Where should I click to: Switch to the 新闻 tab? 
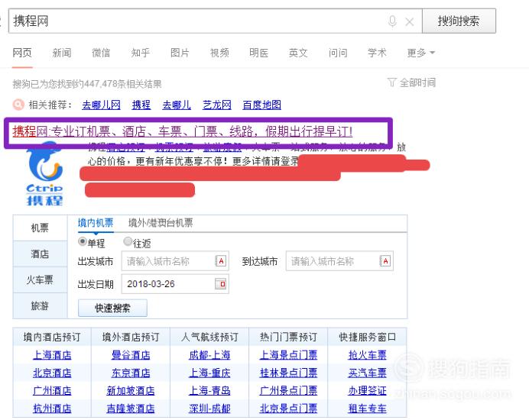click(62, 53)
